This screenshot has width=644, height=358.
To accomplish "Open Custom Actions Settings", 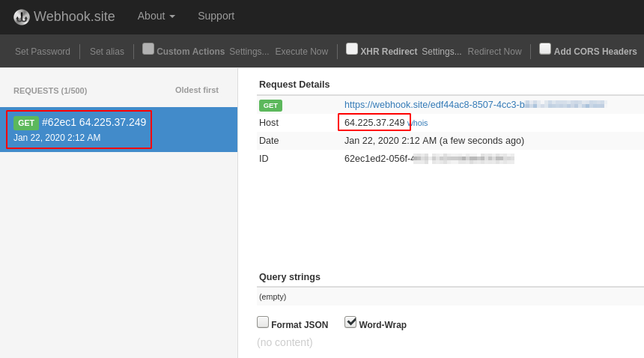I will point(249,52).
